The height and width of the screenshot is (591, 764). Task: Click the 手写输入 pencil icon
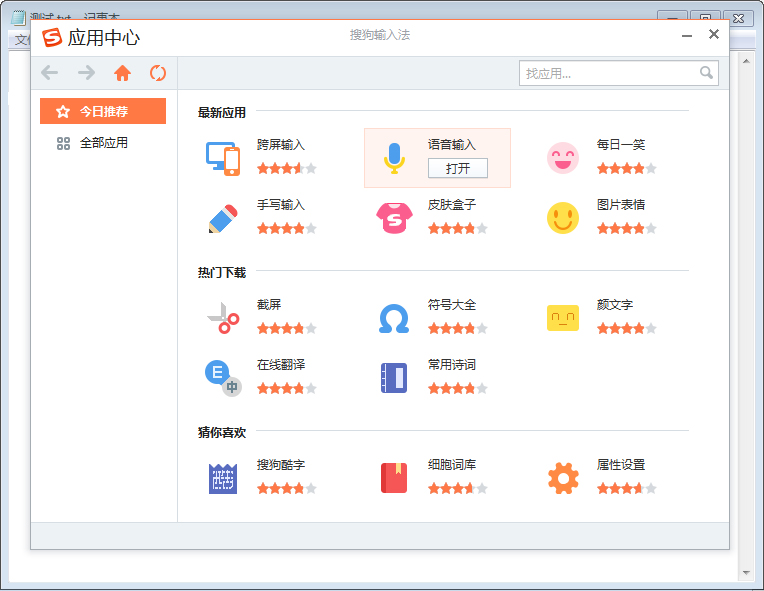pyautogui.click(x=222, y=218)
